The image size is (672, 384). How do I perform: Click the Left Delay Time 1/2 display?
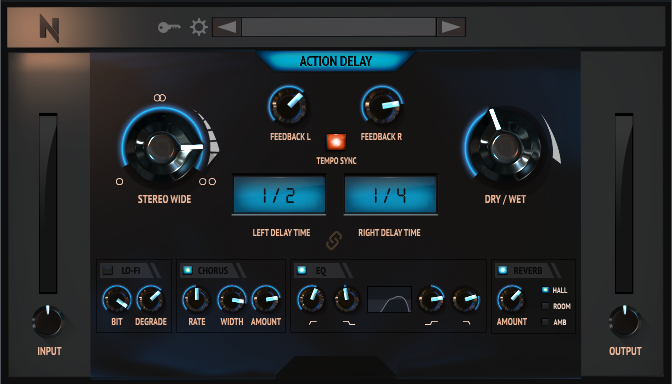pos(279,195)
